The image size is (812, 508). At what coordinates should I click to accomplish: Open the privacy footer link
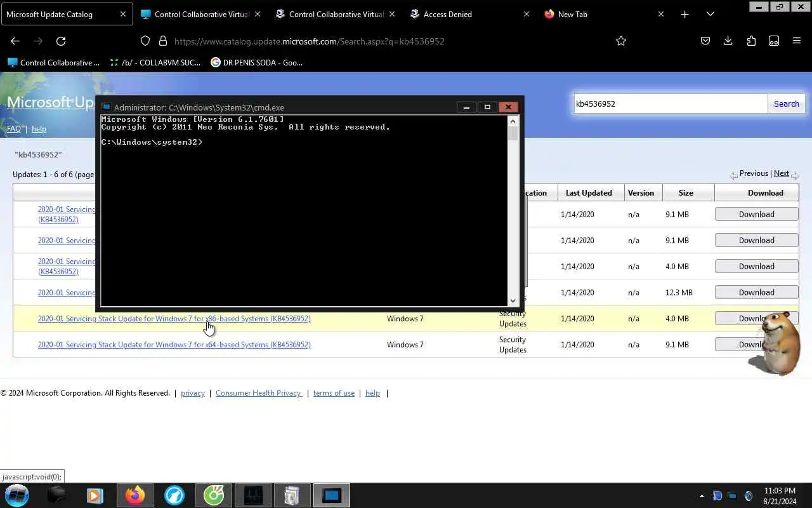[193, 393]
